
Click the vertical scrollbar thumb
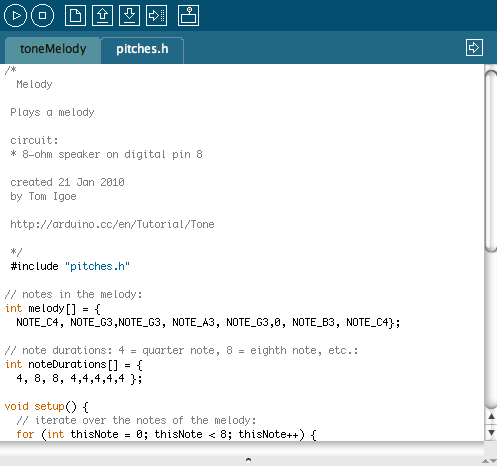491,161
